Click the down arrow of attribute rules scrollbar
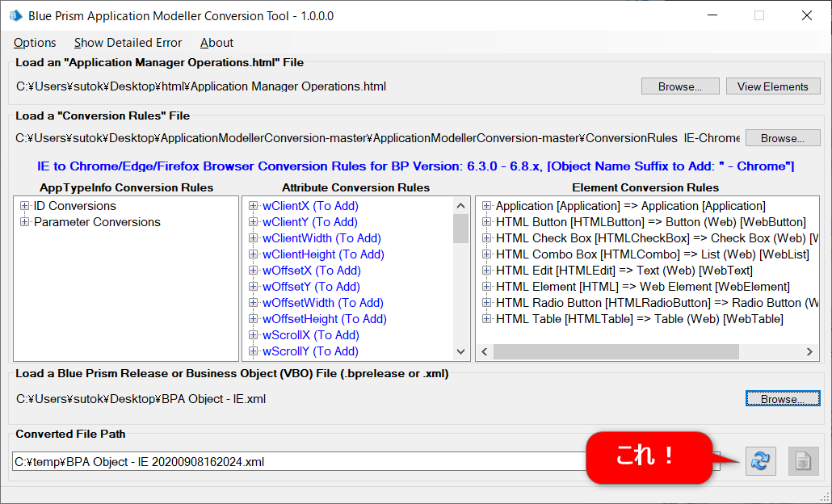 pyautogui.click(x=460, y=351)
